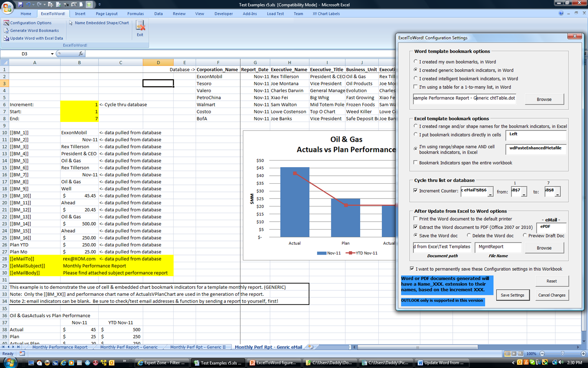Open Excel Help question mark icon
588x368 pixels.
(561, 13)
